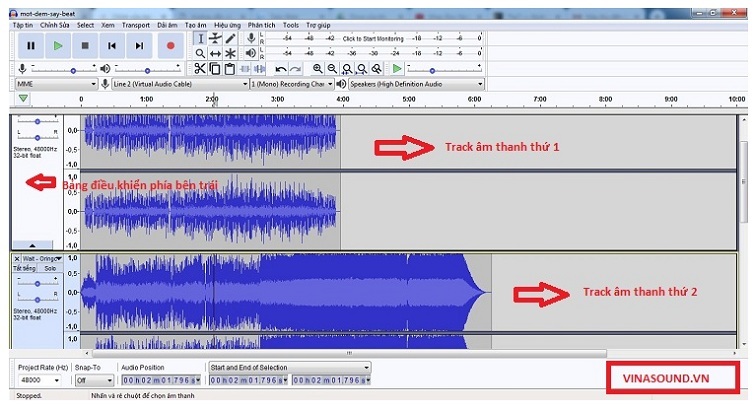The width and height of the screenshot is (755, 411).
Task: Click pan slider of Wait - Oringo track
Action: click(x=38, y=299)
